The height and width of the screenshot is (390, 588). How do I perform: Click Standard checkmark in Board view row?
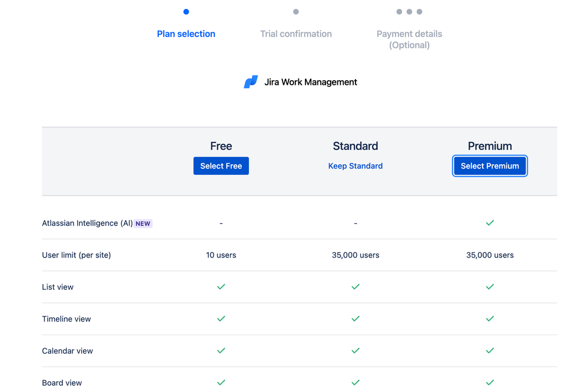(355, 382)
